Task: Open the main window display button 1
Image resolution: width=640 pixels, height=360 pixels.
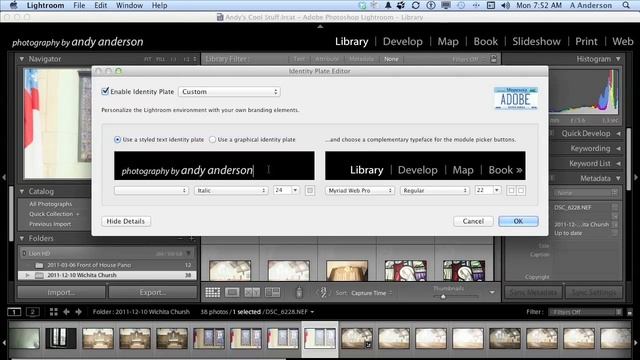Action: [x=14, y=312]
